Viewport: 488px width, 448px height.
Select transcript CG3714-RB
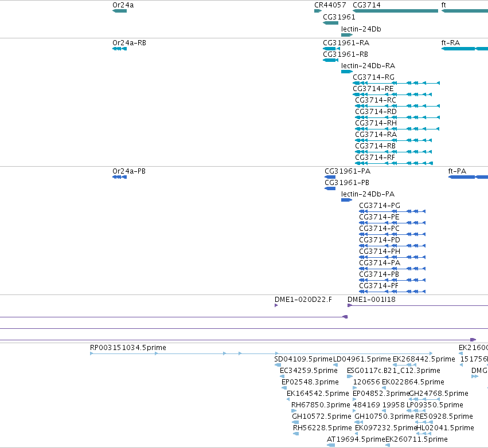[x=393, y=152]
